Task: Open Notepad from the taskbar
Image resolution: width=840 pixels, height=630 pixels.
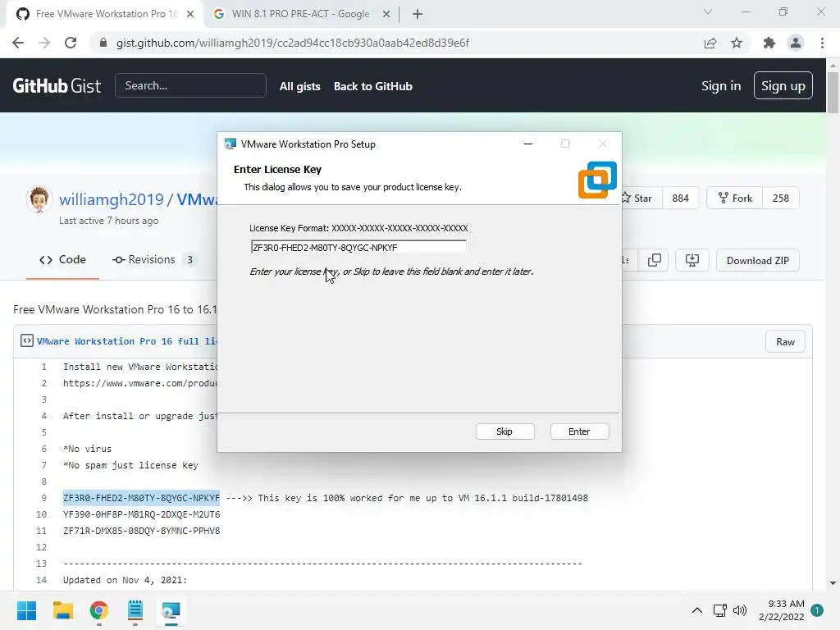Action: (x=135, y=610)
